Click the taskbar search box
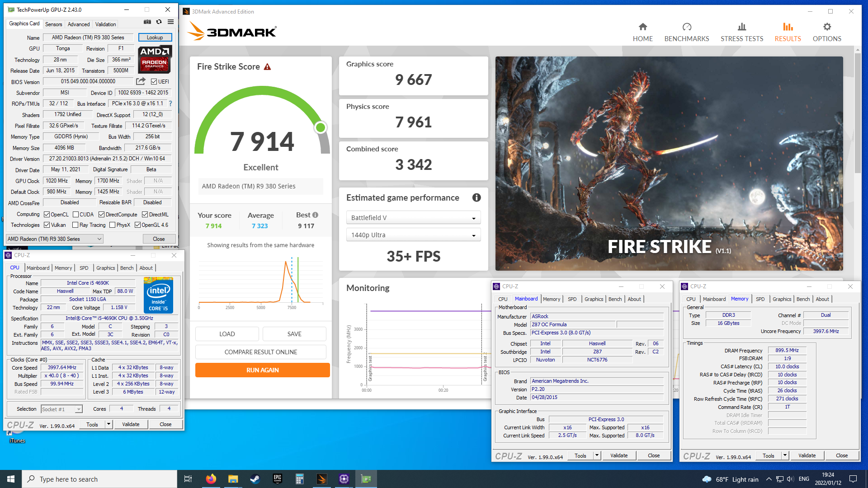 (99, 479)
